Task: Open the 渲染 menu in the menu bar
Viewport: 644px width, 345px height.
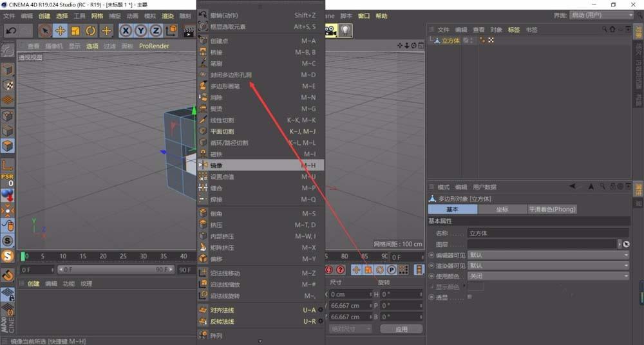Action: coord(167,16)
